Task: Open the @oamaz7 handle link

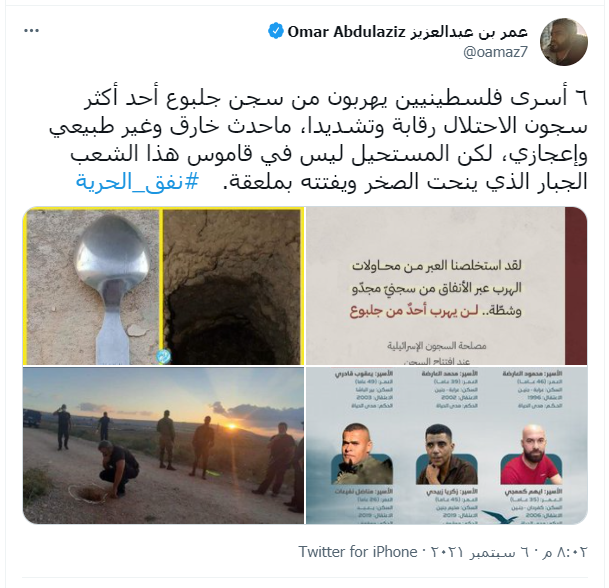Action: (496, 52)
